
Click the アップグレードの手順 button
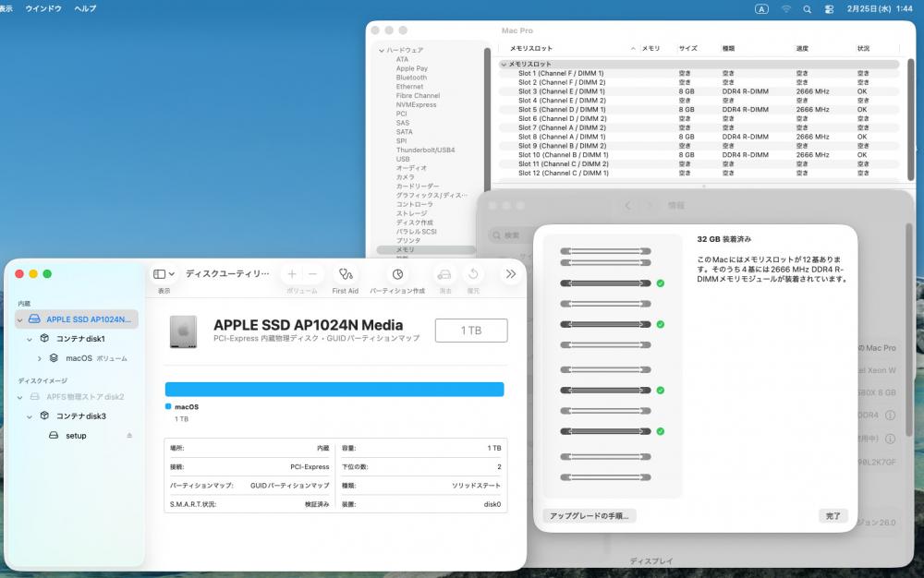pos(589,516)
